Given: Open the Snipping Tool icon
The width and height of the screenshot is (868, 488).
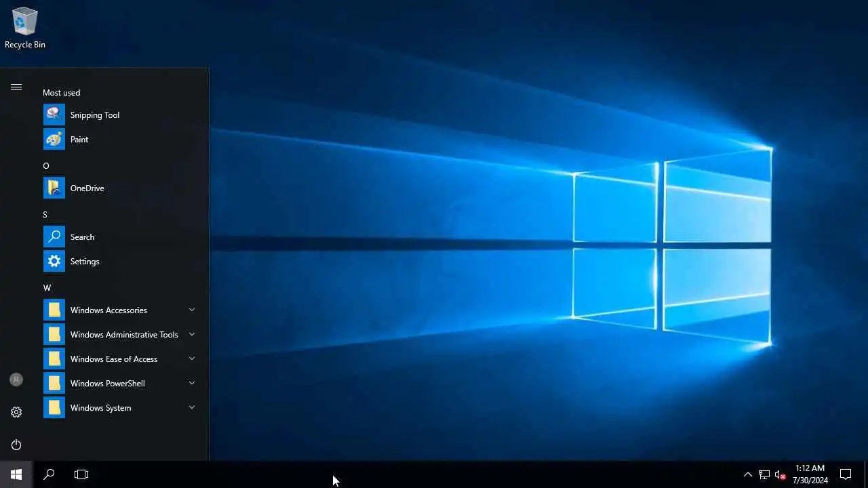Looking at the screenshot, I should click(x=54, y=115).
